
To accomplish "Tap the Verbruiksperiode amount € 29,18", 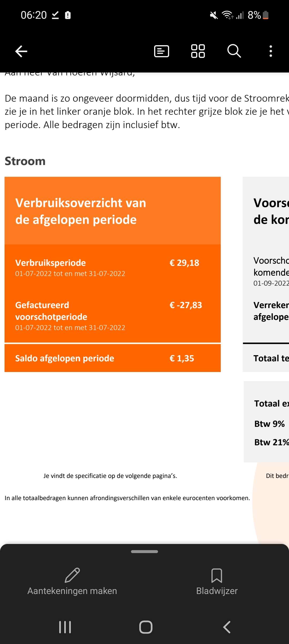I will (184, 263).
